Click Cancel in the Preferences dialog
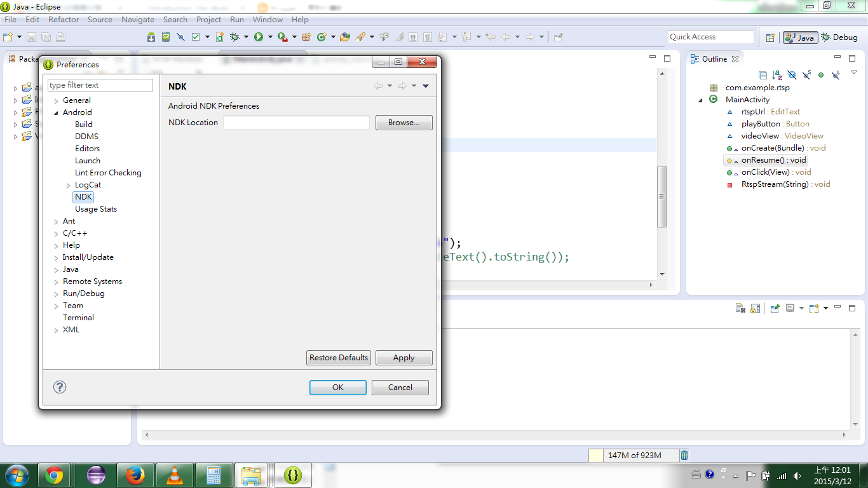The image size is (868, 488). (400, 388)
